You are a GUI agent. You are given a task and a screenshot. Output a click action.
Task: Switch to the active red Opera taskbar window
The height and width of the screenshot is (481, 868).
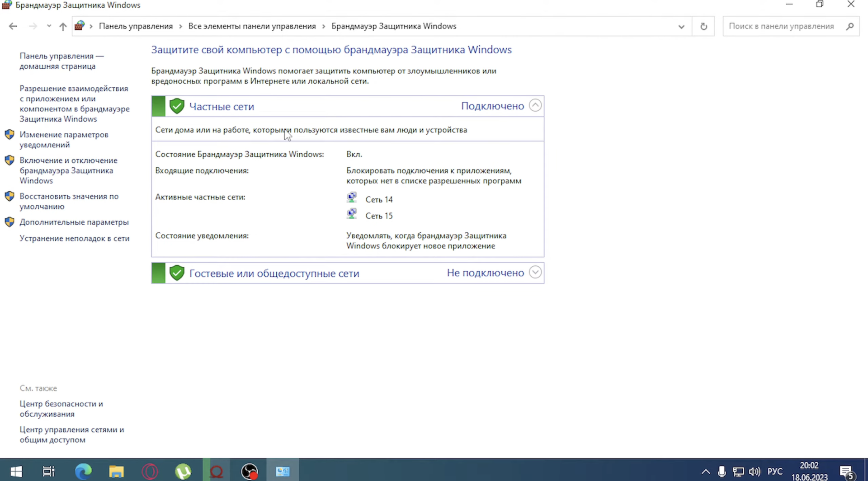point(216,472)
